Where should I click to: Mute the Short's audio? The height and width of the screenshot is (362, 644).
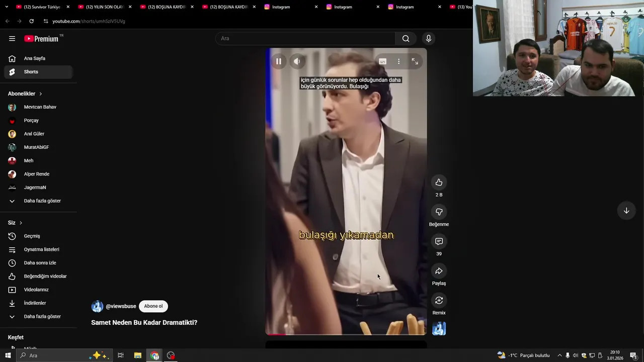pos(297,61)
